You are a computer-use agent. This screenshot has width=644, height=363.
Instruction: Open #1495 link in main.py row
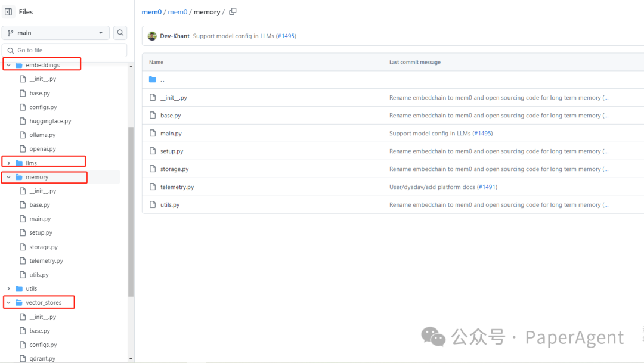pos(482,134)
